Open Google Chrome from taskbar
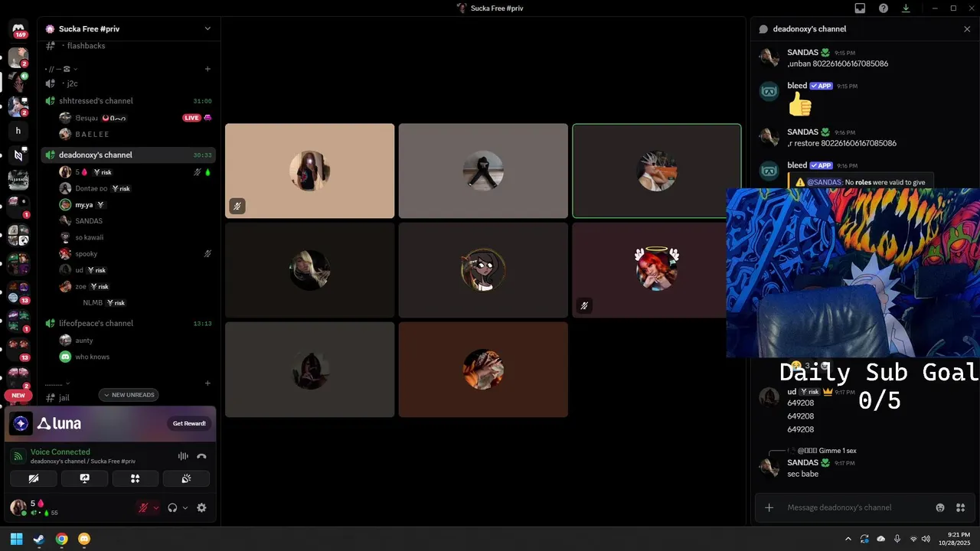980x551 pixels. (x=61, y=539)
